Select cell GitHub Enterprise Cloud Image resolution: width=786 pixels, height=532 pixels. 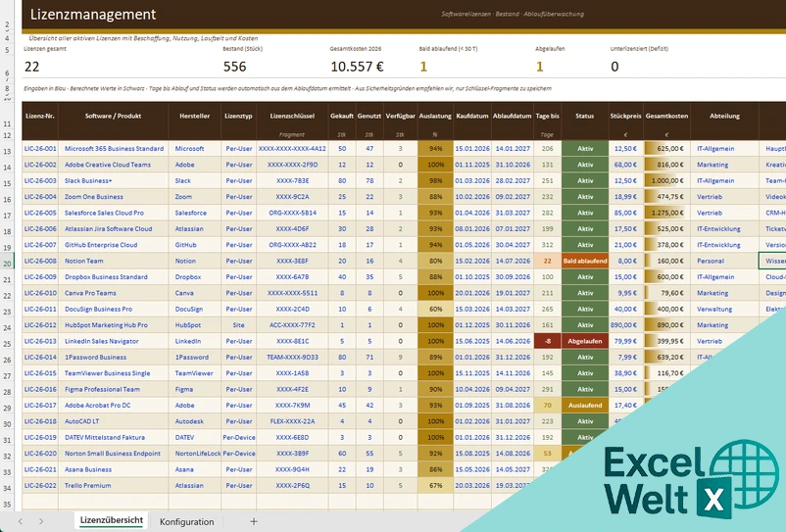(114, 245)
